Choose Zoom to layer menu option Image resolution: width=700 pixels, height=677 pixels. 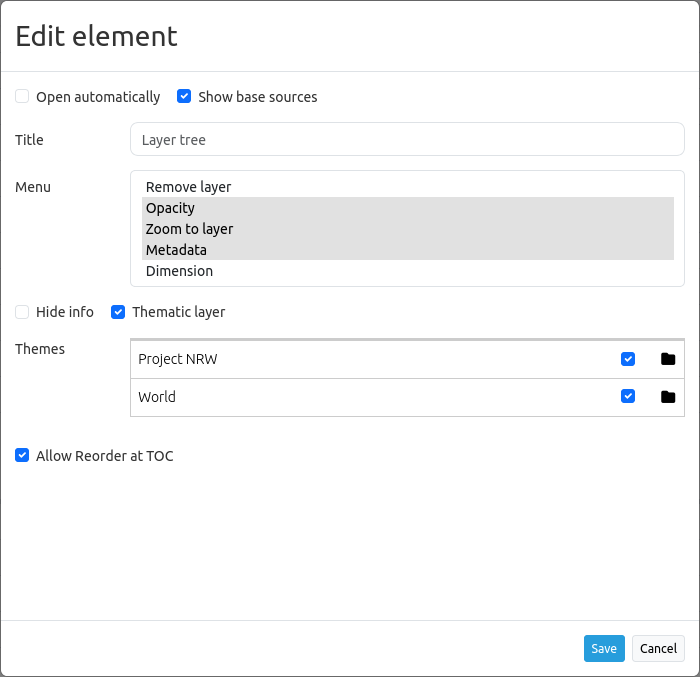[189, 229]
